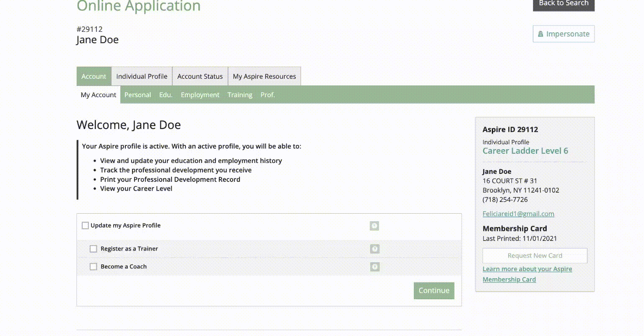644x336 pixels.
Task: Open the My Aspire Resources tab
Action: click(264, 76)
